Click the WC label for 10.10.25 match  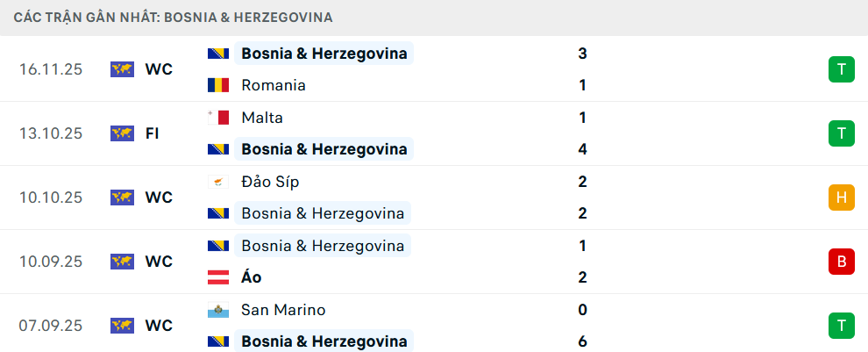coord(159,198)
